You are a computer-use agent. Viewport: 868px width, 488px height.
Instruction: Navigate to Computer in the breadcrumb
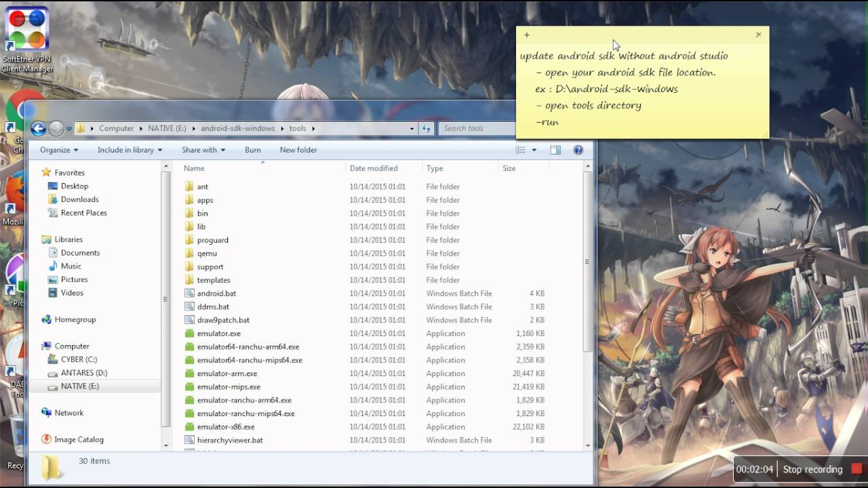click(x=116, y=128)
